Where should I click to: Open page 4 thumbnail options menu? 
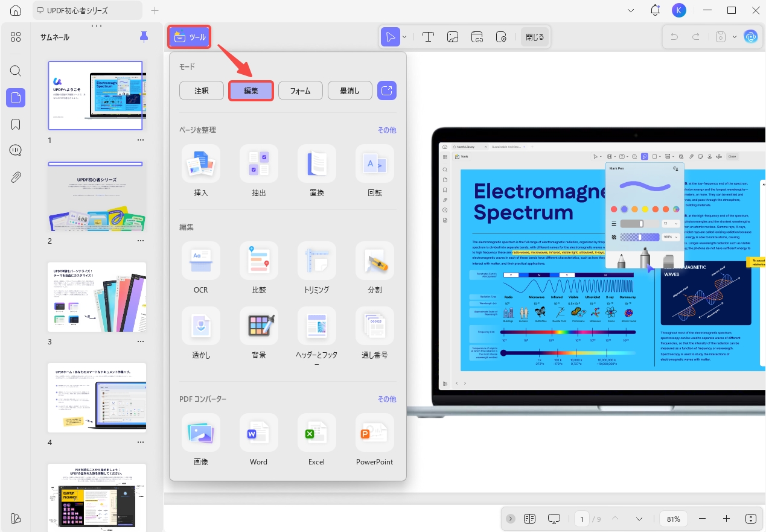141,442
